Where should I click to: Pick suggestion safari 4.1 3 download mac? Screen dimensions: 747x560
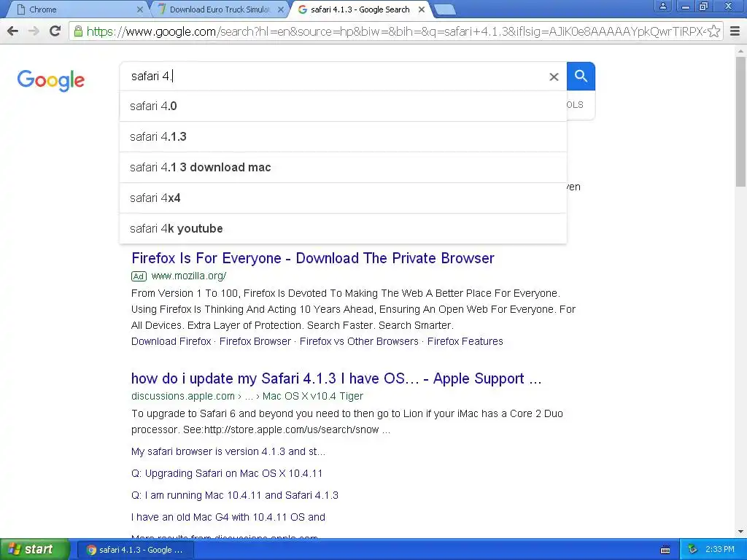(x=343, y=167)
